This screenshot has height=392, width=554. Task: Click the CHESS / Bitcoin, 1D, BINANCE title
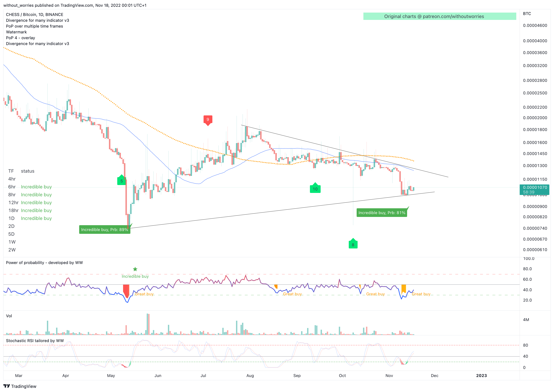(x=35, y=14)
